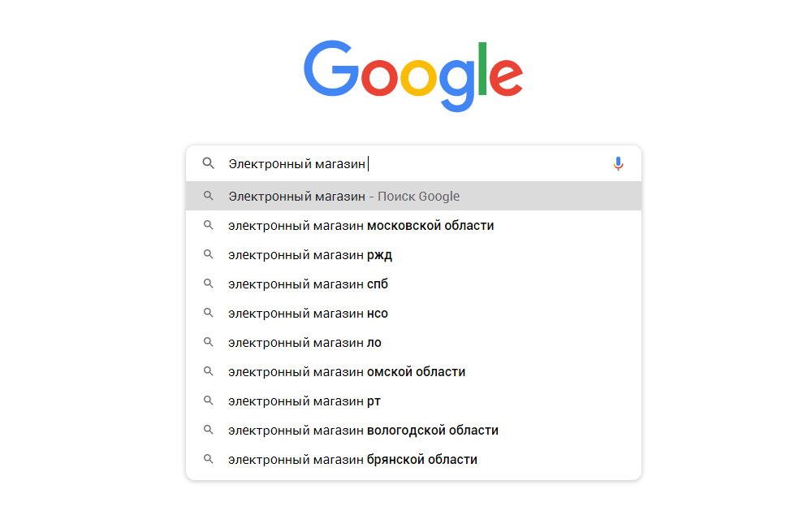Open suggestion 'электронный магазин спб'

point(309,284)
